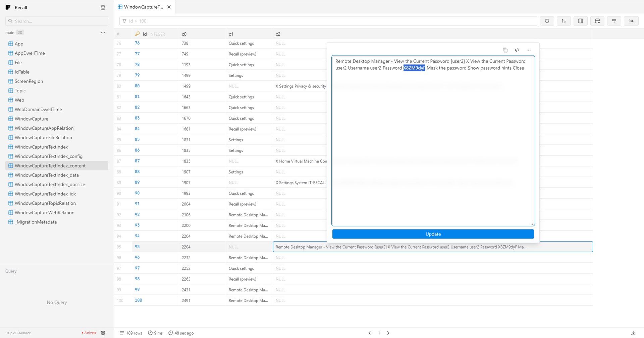Viewport: 644px width, 338px height.
Task: Click the database icon beside Recall
Action: coord(103,8)
